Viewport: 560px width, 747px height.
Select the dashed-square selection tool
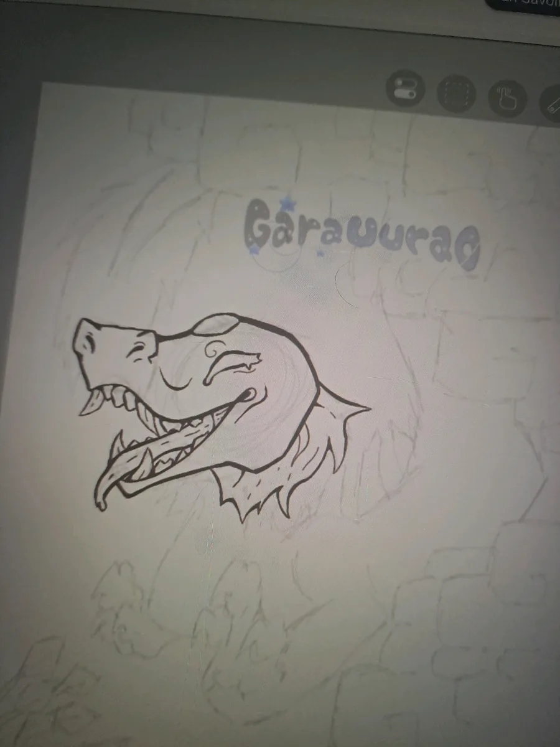(x=456, y=93)
